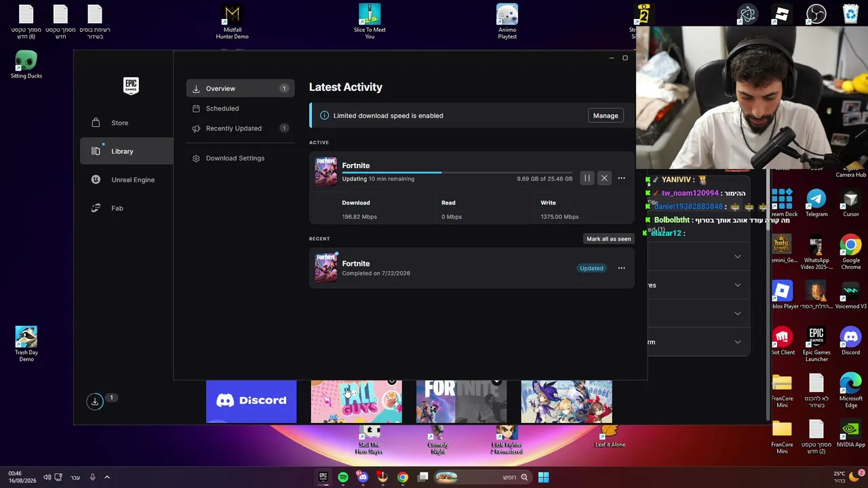Open Discord from the taskbar
868x488 pixels.
pos(363,477)
